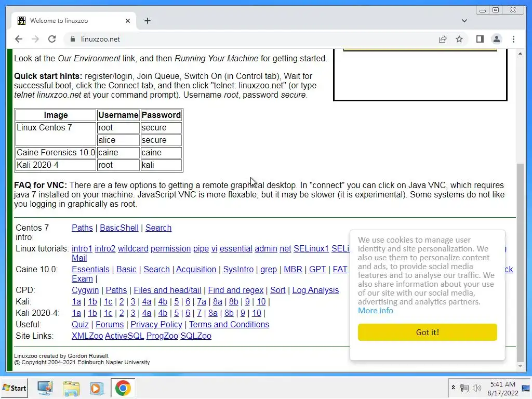This screenshot has height=399, width=532.
Task: Expand the tab search dropdown arrow
Action: (x=464, y=21)
